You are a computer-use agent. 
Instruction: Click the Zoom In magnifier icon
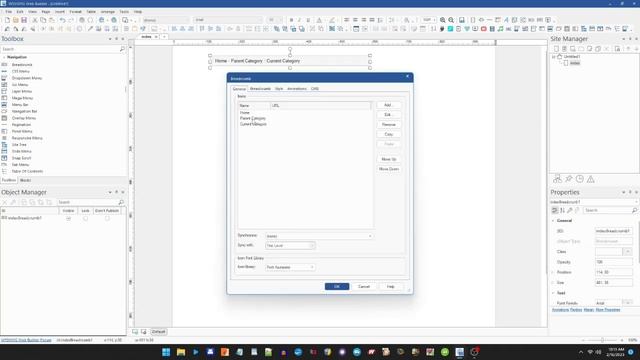click(442, 20)
